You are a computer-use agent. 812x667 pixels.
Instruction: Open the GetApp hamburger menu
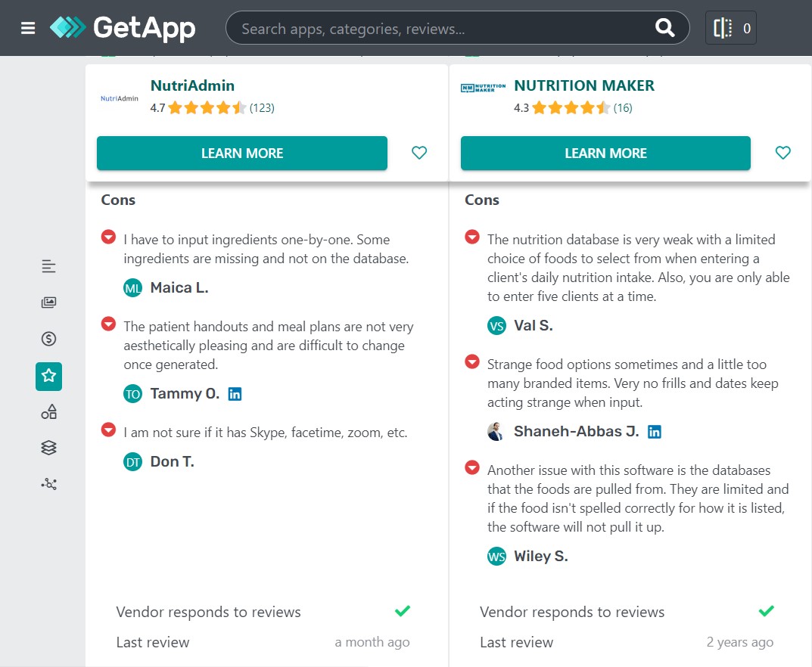coord(27,27)
